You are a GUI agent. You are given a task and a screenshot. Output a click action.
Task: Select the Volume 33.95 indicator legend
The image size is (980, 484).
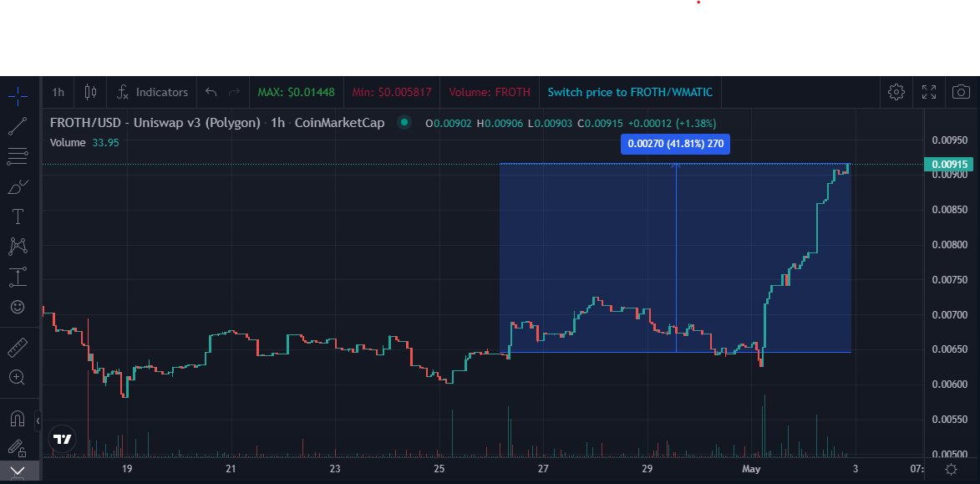(84, 143)
